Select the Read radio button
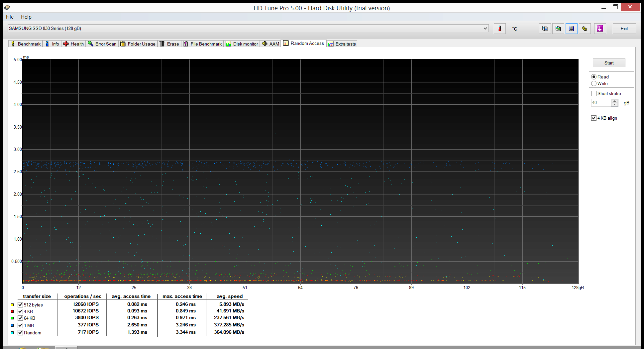 [594, 77]
